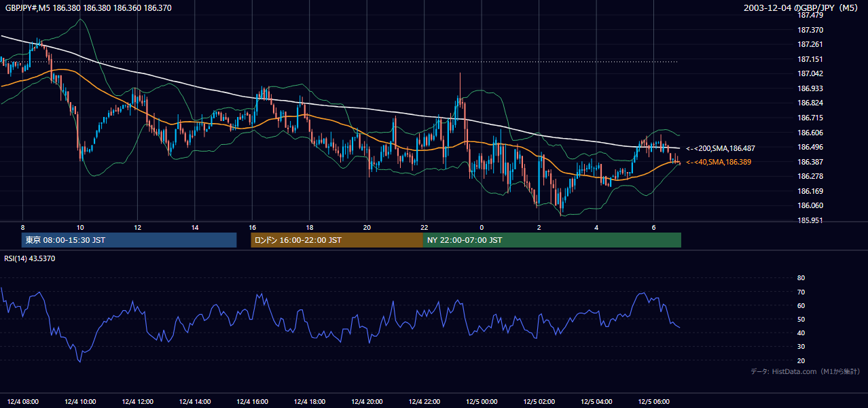Viewport: 868px width, 408px height.
Task: Click the 12/4 14:00 time label
Action: click(195, 401)
